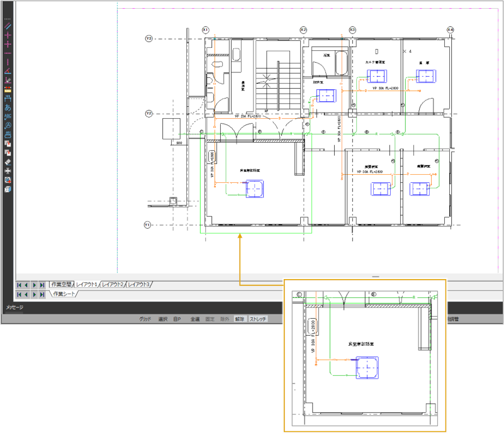Toggle グリッド grid mode in status bar

[x=145, y=319]
